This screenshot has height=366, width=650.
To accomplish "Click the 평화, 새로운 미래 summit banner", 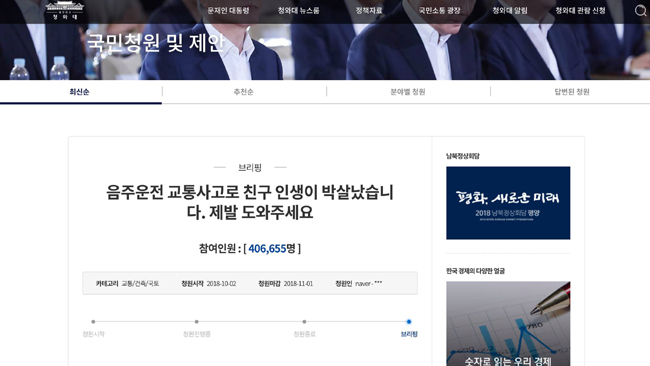I will (x=508, y=203).
